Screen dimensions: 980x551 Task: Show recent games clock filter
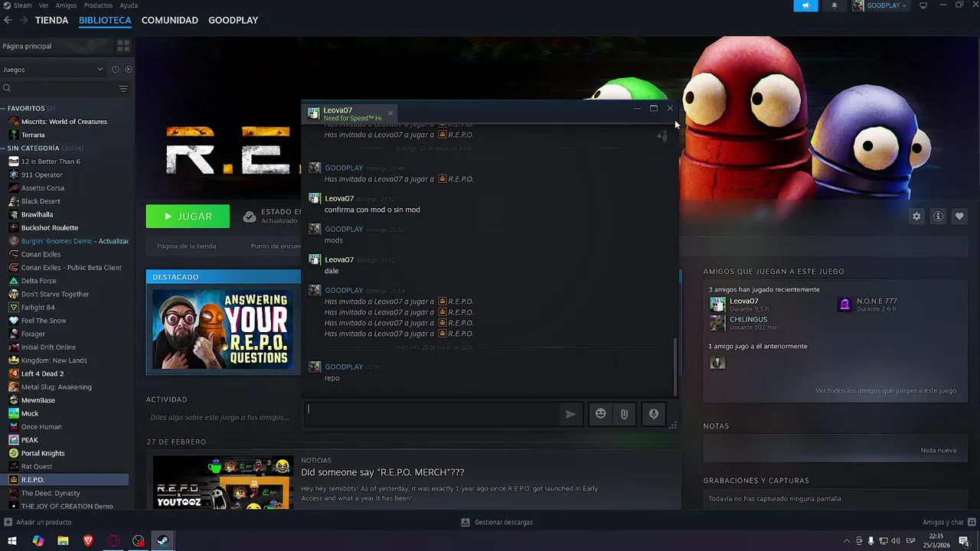116,70
